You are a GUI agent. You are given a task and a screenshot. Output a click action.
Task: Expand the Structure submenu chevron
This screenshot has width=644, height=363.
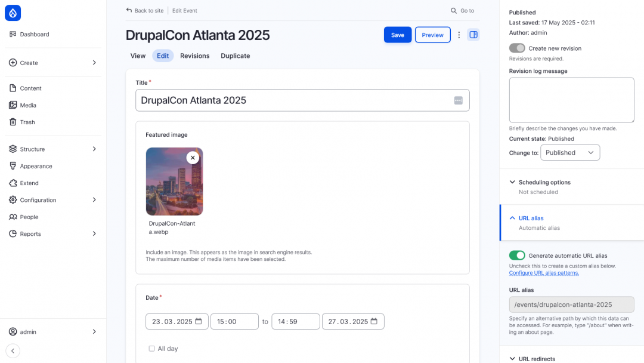point(94,149)
